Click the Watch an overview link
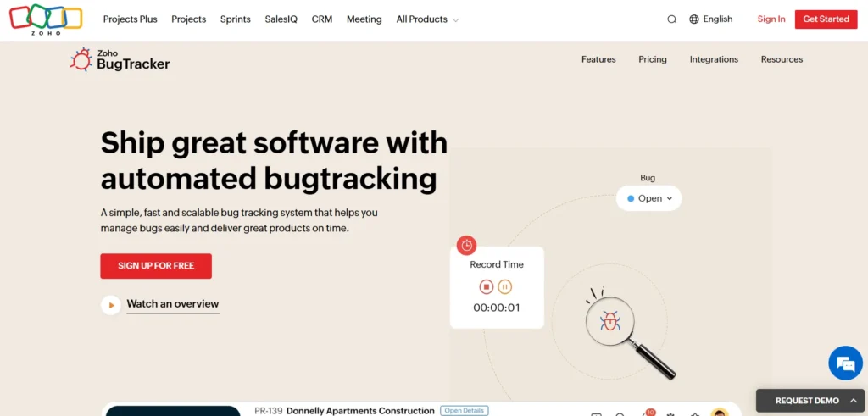868x416 pixels. pyautogui.click(x=173, y=303)
